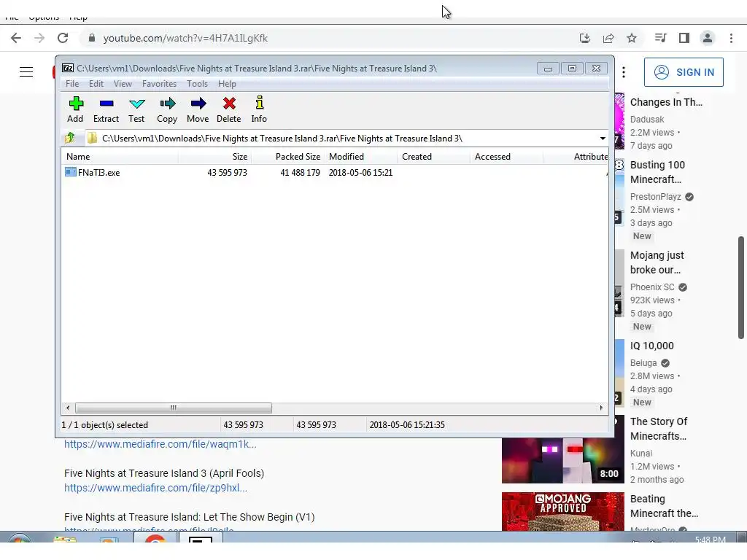Extract the archive using Extract icon

pyautogui.click(x=106, y=109)
